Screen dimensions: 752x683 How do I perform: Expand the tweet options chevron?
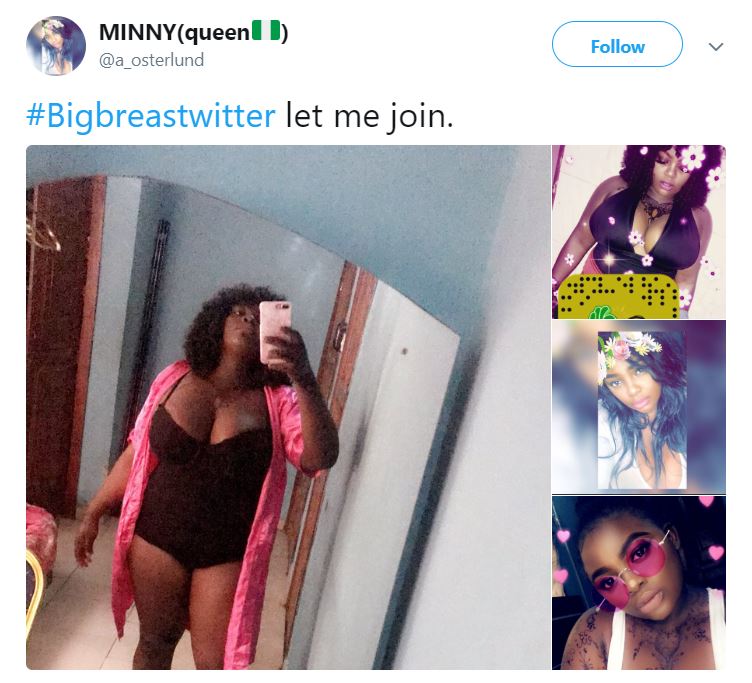[715, 46]
